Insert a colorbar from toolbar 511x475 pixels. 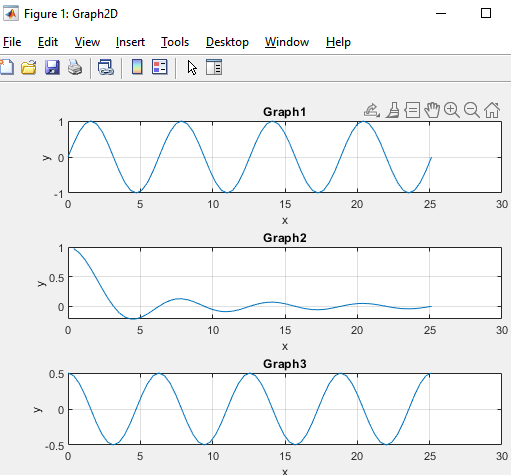[x=137, y=67]
